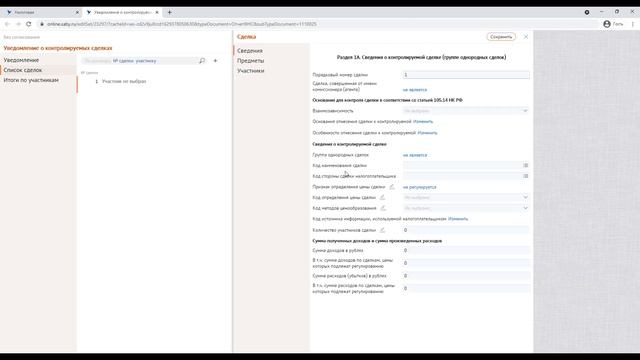The width and height of the screenshot is (640, 360).
Task: Toggle 'не является' link for Группа однородных сделок
Action: click(415, 155)
